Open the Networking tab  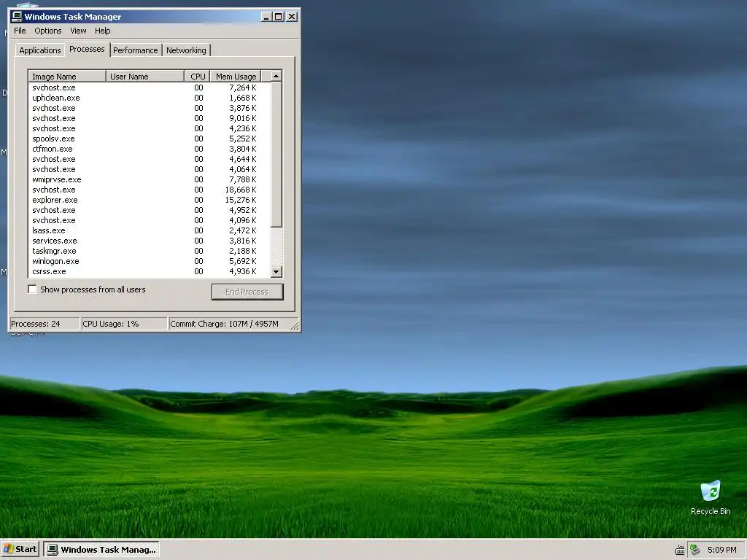(x=186, y=50)
